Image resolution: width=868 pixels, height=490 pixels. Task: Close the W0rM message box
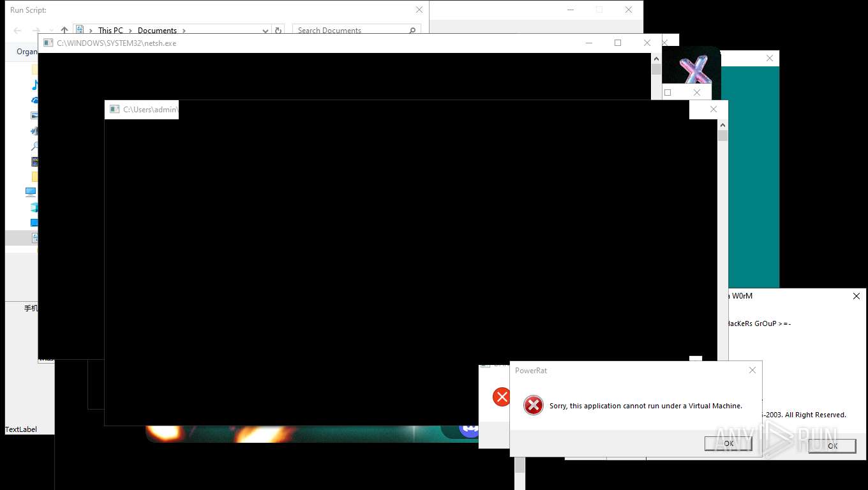(857, 296)
